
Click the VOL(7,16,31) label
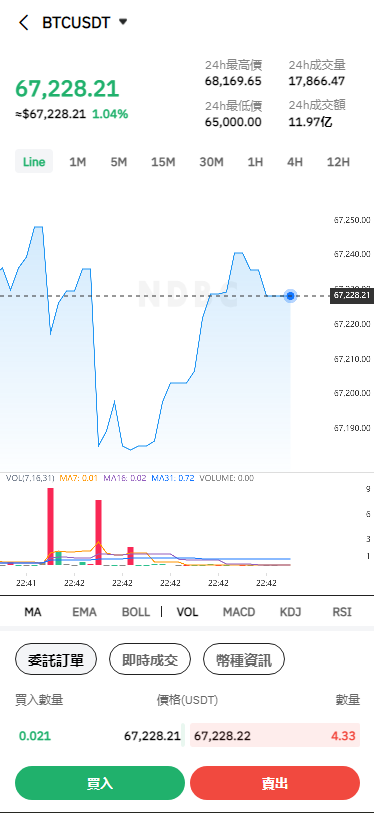tap(30, 478)
